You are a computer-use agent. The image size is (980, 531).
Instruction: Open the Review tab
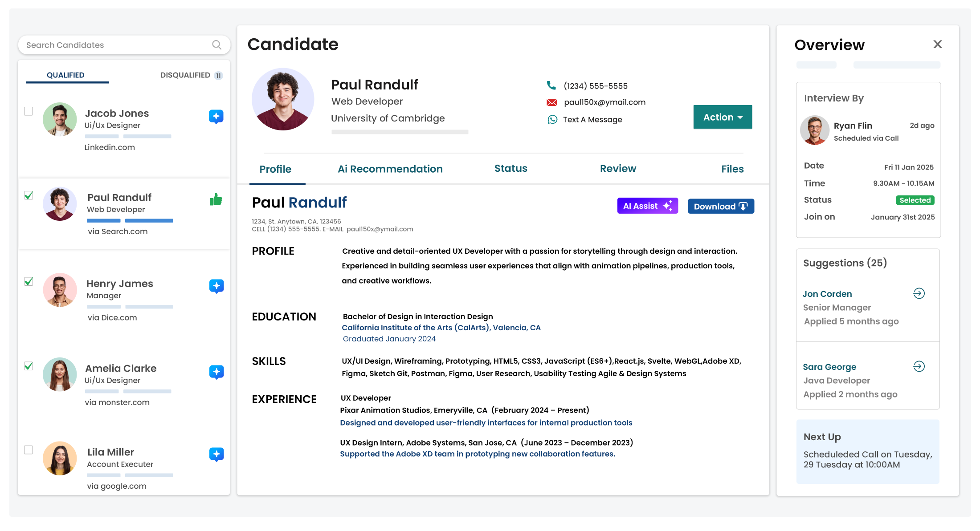tap(618, 169)
